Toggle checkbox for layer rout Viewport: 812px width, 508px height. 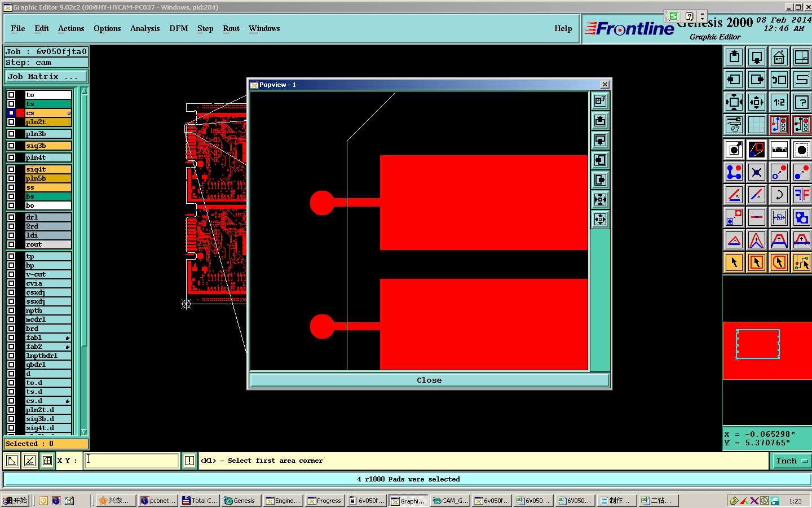point(11,244)
